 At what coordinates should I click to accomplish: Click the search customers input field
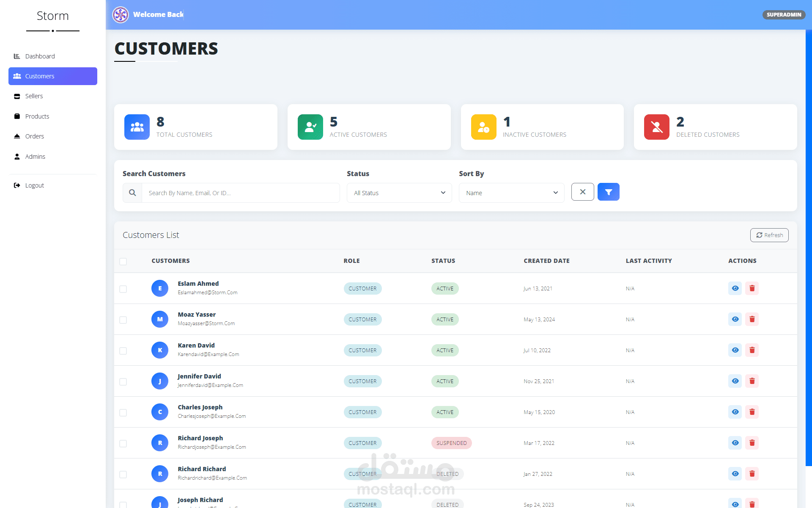pos(240,193)
